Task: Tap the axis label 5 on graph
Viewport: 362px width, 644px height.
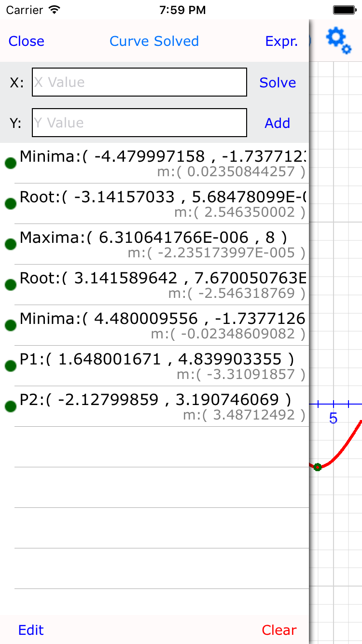Action: point(333,419)
